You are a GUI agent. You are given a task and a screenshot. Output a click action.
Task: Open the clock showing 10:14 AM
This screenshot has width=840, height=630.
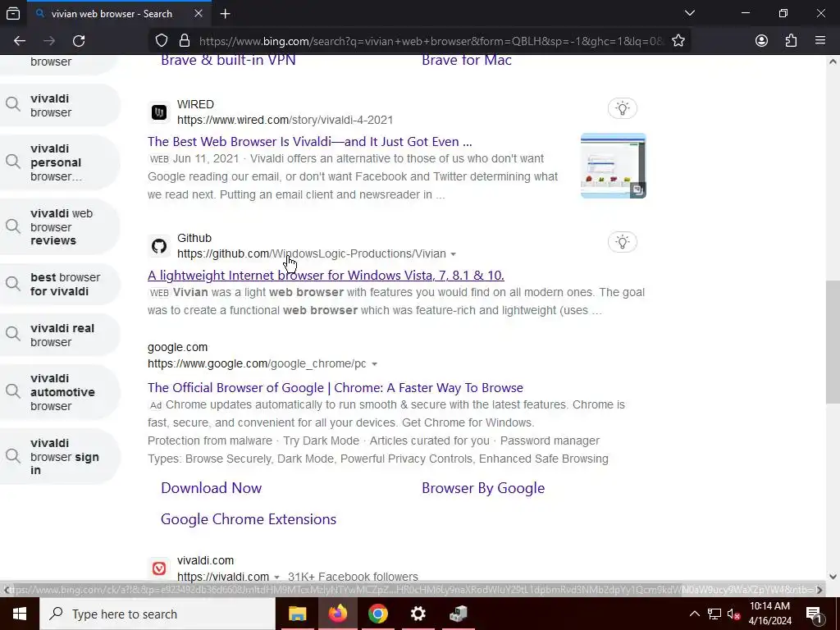[769, 614]
